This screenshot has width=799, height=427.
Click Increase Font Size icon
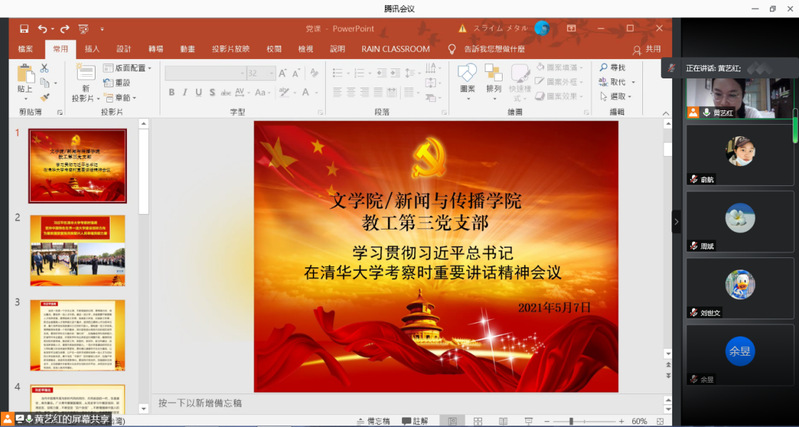click(282, 73)
